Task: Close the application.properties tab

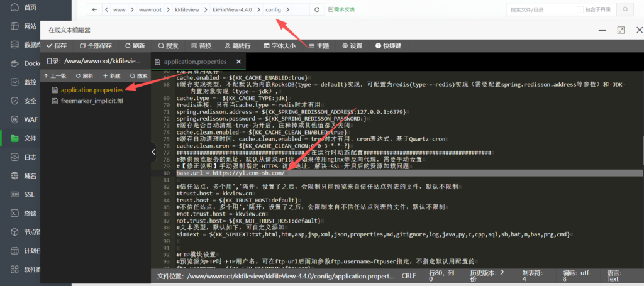Action: (x=238, y=62)
